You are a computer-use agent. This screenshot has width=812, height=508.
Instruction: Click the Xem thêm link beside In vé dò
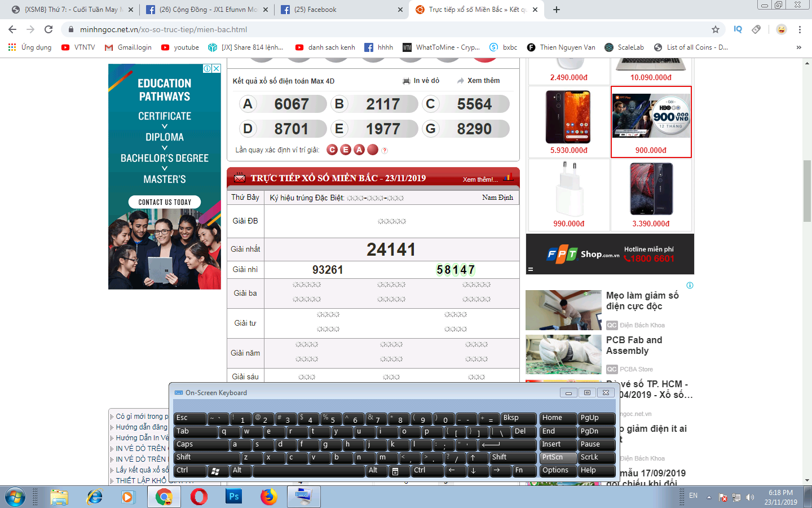tap(483, 81)
